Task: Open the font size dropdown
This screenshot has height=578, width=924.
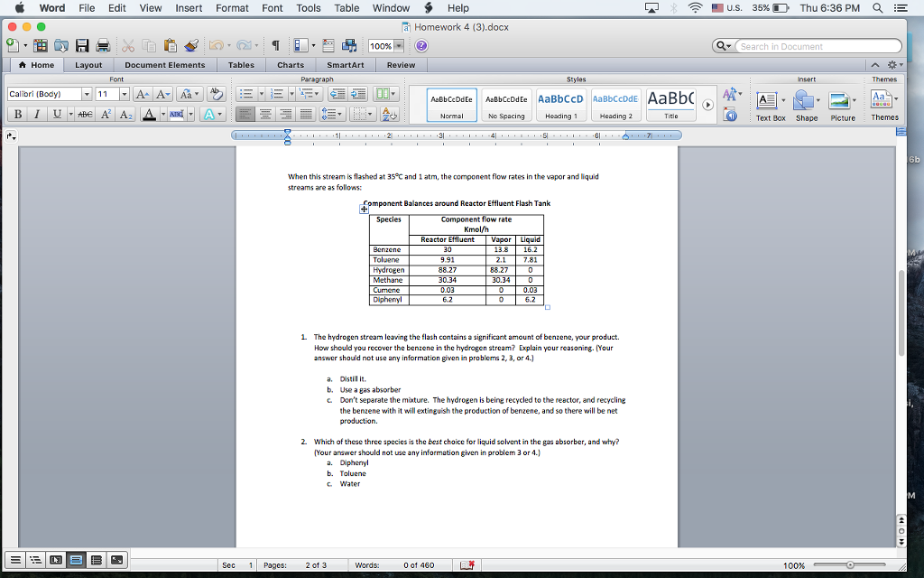Action: coord(124,93)
